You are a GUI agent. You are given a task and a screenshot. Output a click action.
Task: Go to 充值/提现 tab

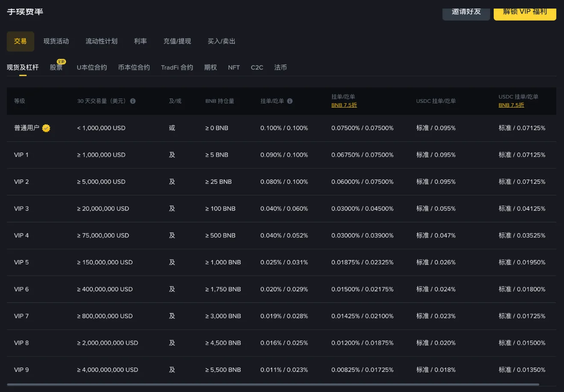[177, 42]
